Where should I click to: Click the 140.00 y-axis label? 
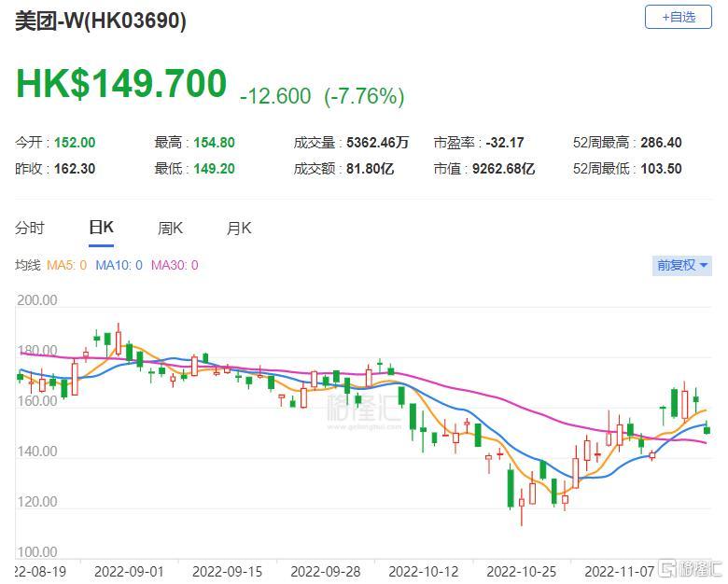(x=37, y=452)
